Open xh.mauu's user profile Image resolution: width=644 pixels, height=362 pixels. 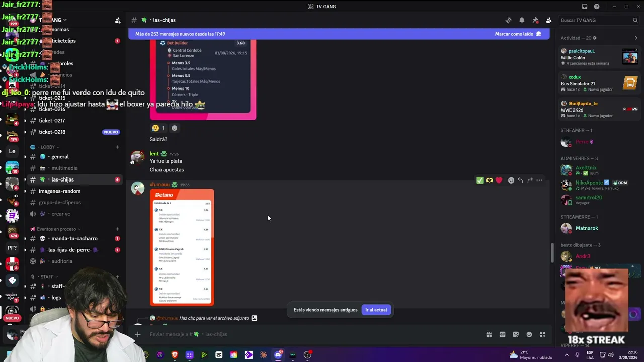[159, 185]
